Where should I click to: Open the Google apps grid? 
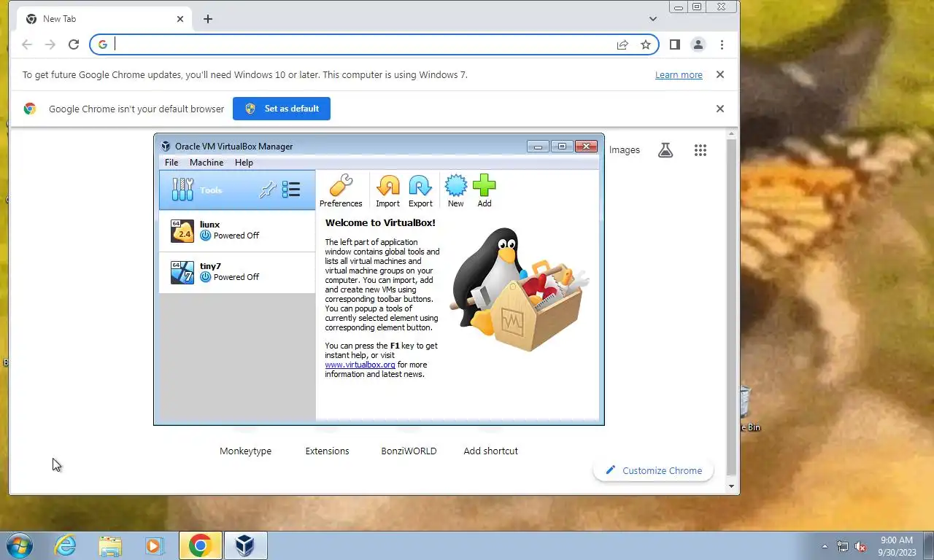click(x=700, y=150)
